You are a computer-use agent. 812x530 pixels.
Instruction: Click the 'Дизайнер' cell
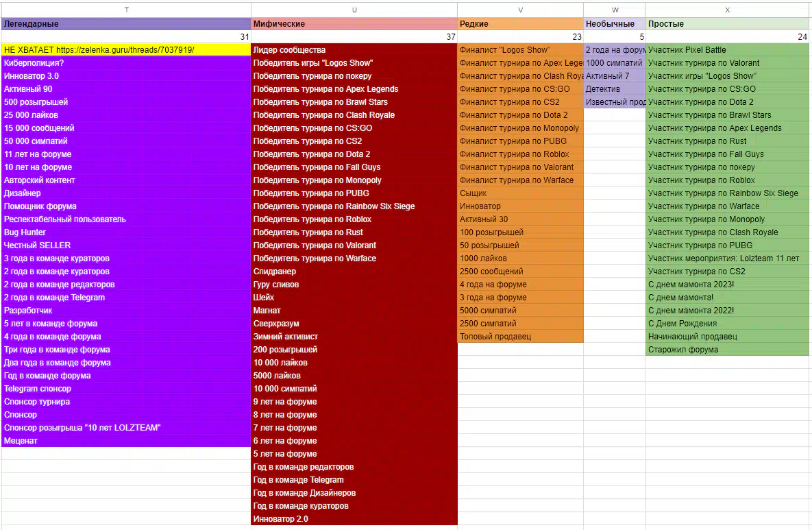[x=126, y=193]
